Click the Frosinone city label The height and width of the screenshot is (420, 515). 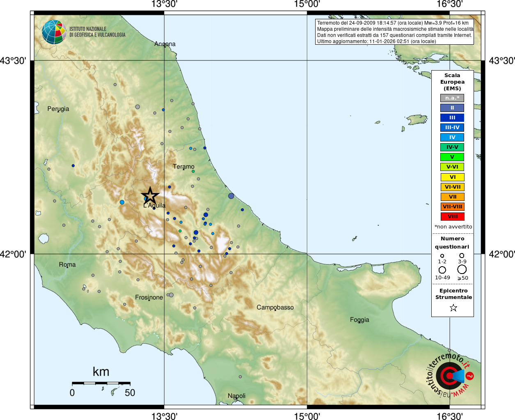click(x=149, y=297)
